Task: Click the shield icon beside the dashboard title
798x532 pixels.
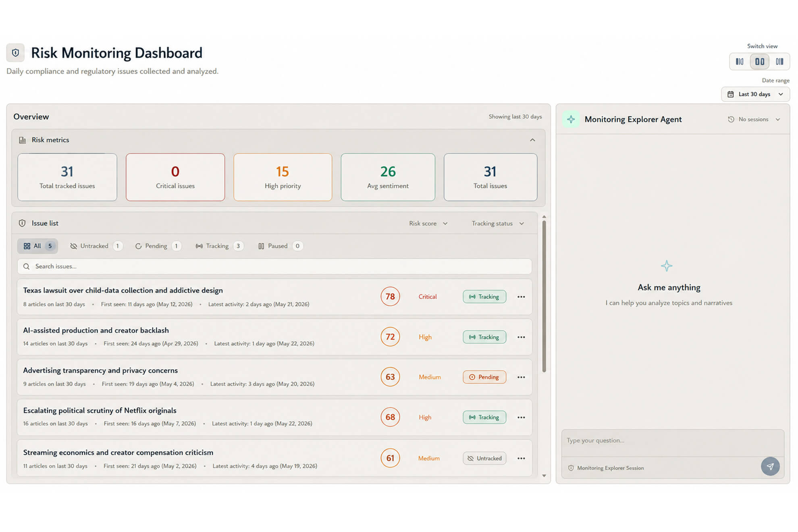Action: (15, 53)
